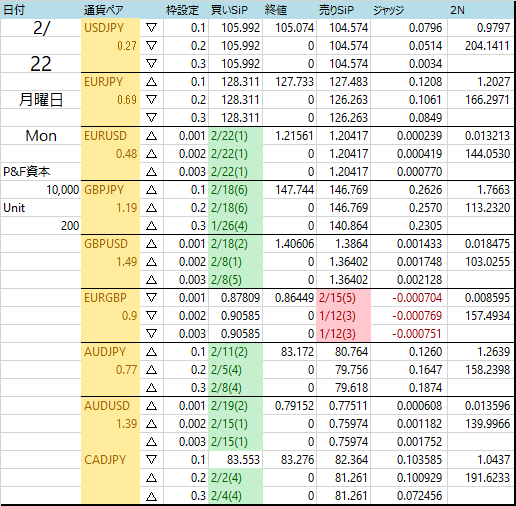Select the judge value -0.000751 cell
The width and height of the screenshot is (516, 506).
[409, 334]
